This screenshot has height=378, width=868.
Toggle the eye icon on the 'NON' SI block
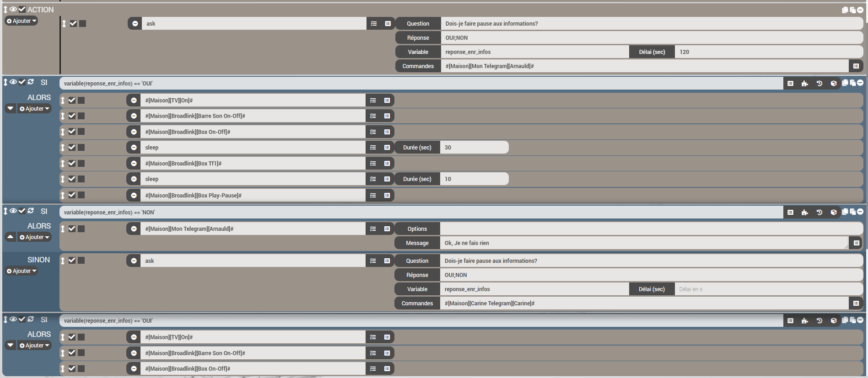tap(13, 211)
